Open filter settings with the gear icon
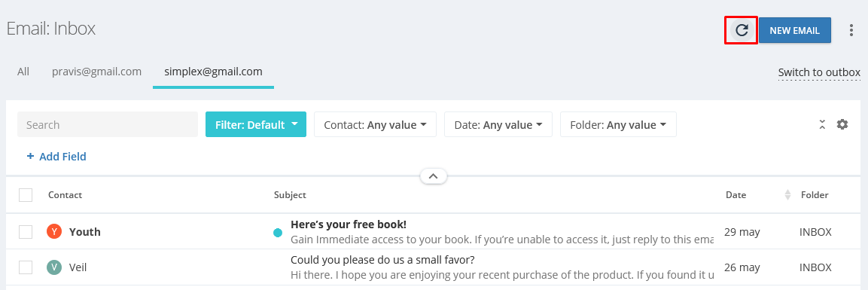 (x=842, y=124)
